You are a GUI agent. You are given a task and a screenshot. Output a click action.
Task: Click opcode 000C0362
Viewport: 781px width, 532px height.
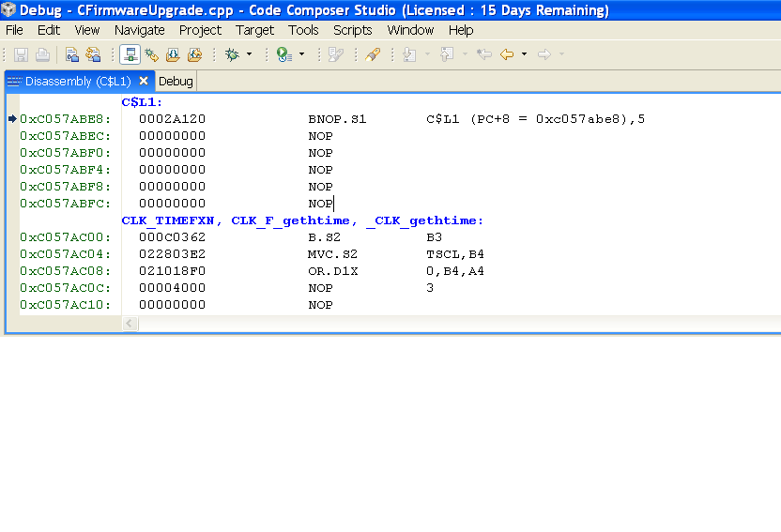(x=173, y=237)
